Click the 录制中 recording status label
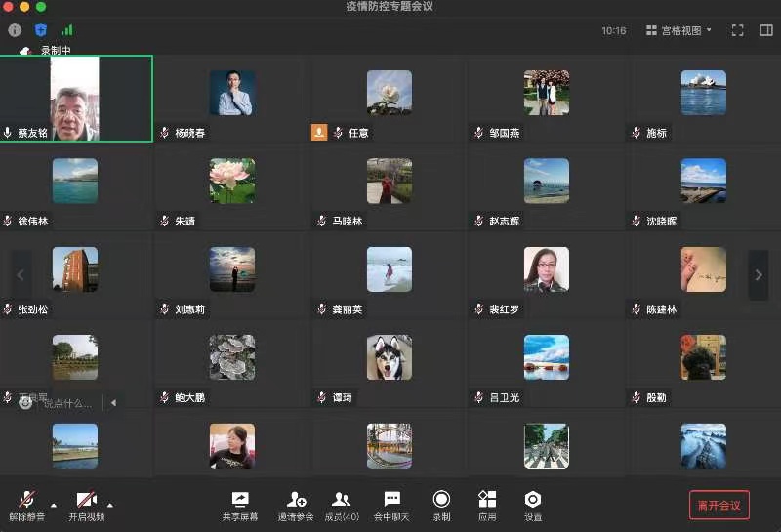Screen dimensions: 781x532 point(56,51)
